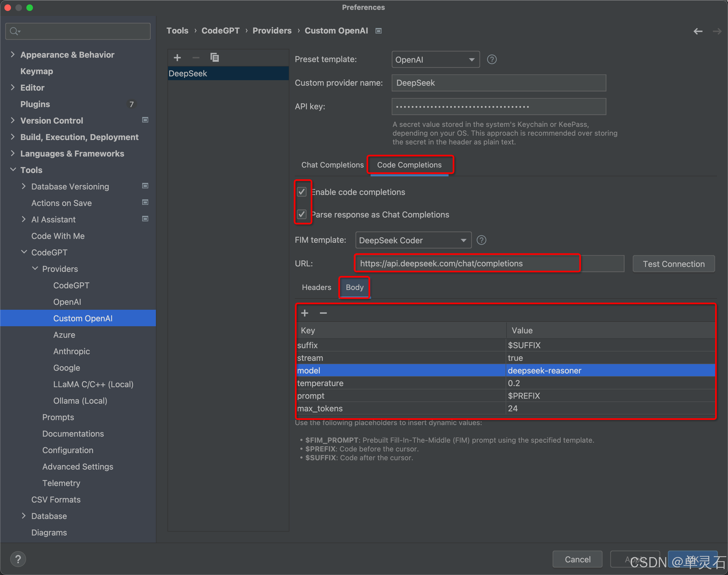Uncheck Enable code completions

(x=302, y=192)
